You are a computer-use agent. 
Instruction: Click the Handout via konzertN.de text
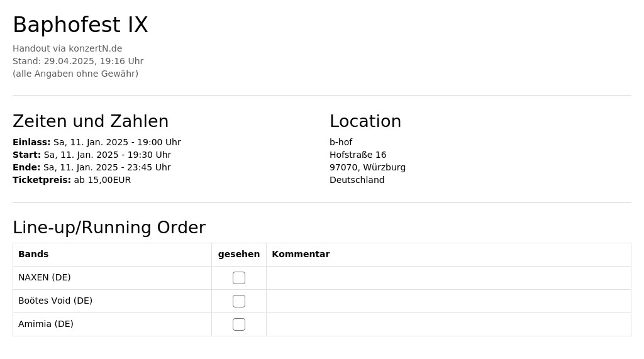point(67,48)
